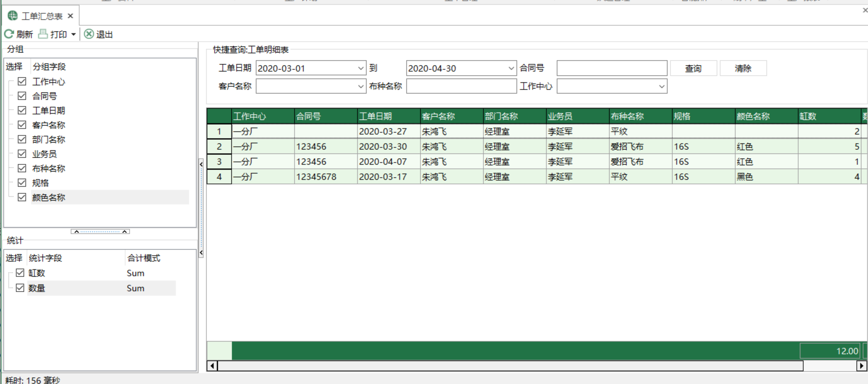Image resolution: width=868 pixels, height=384 pixels.
Task: Open the start 工单日期 date dropdown
Action: coord(361,68)
